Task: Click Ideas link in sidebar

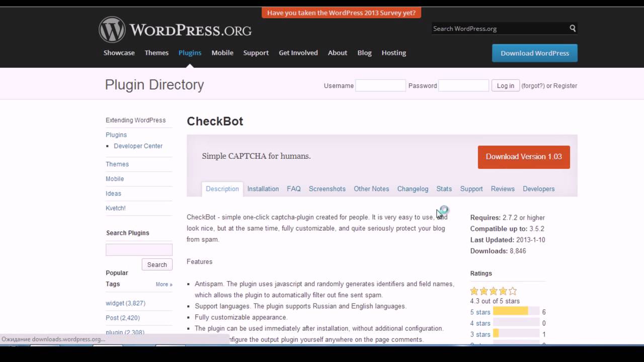Action: tap(113, 193)
